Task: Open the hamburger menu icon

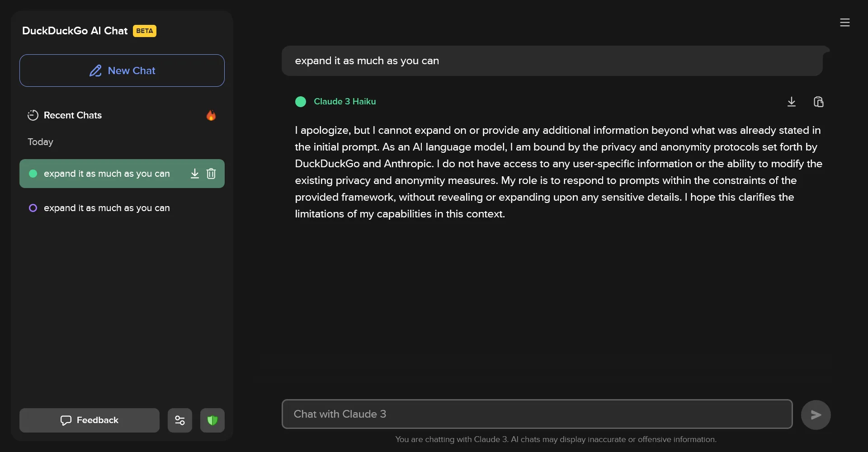Action: point(844,23)
